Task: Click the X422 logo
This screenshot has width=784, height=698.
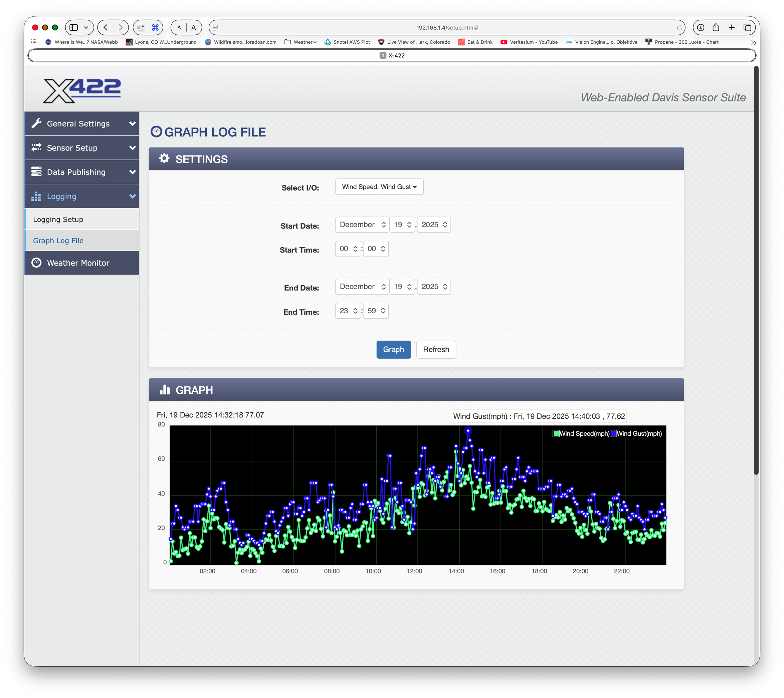Action: coord(82,90)
